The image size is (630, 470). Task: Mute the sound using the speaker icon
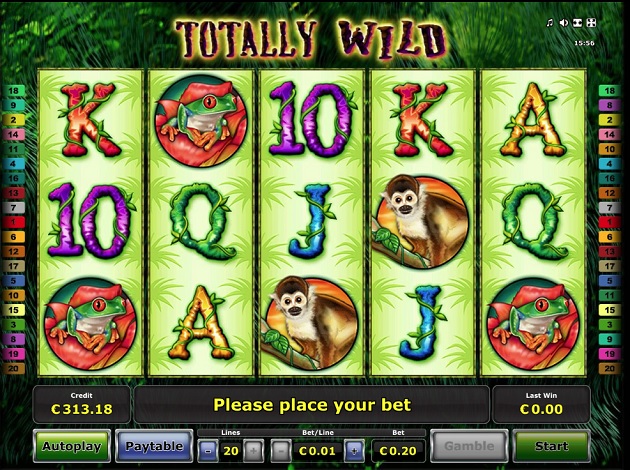tap(564, 23)
